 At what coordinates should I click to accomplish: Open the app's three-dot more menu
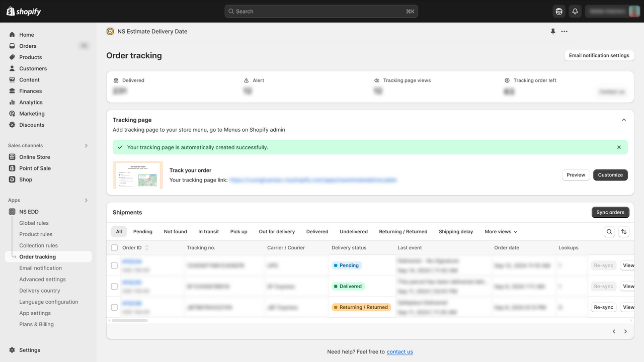coord(565,31)
